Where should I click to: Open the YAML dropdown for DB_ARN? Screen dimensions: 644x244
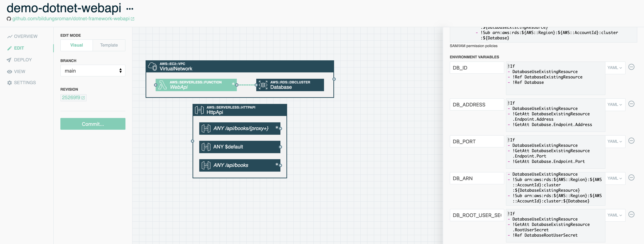coord(615,178)
